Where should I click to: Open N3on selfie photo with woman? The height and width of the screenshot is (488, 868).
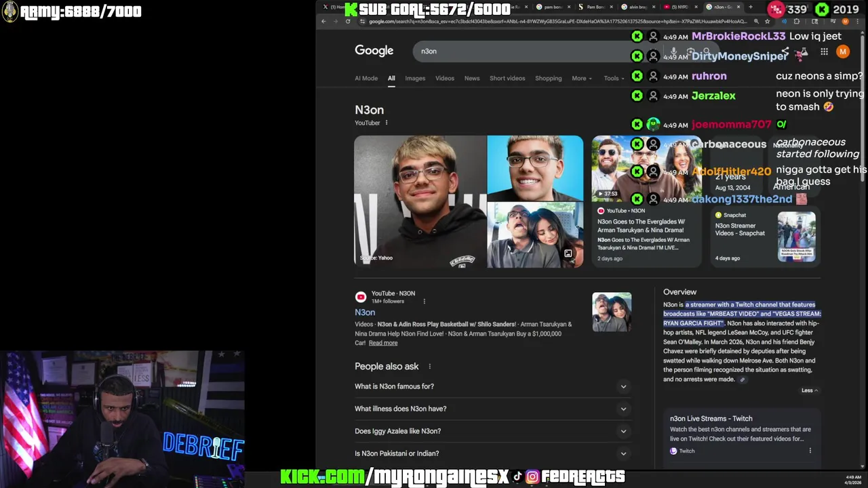click(535, 235)
